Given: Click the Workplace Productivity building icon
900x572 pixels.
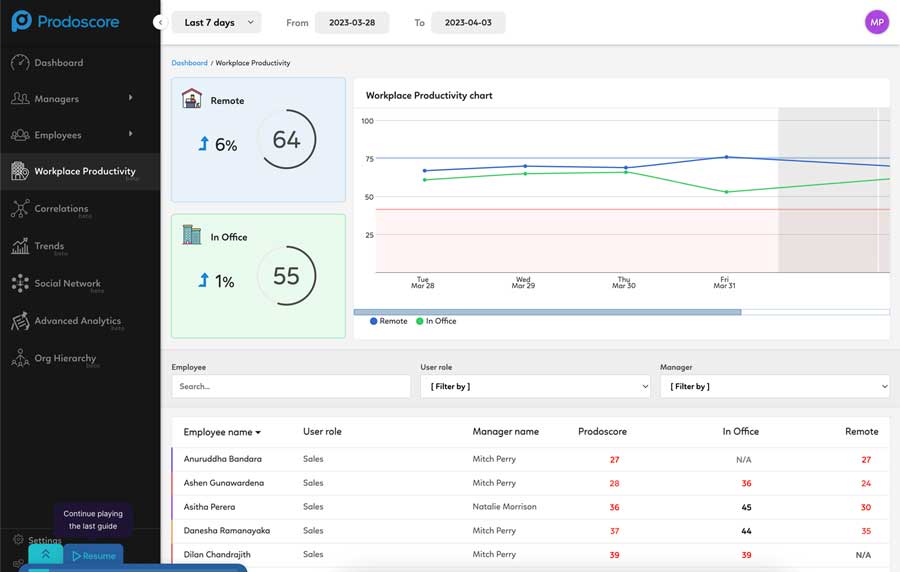Looking at the screenshot, I should pyautogui.click(x=20, y=171).
